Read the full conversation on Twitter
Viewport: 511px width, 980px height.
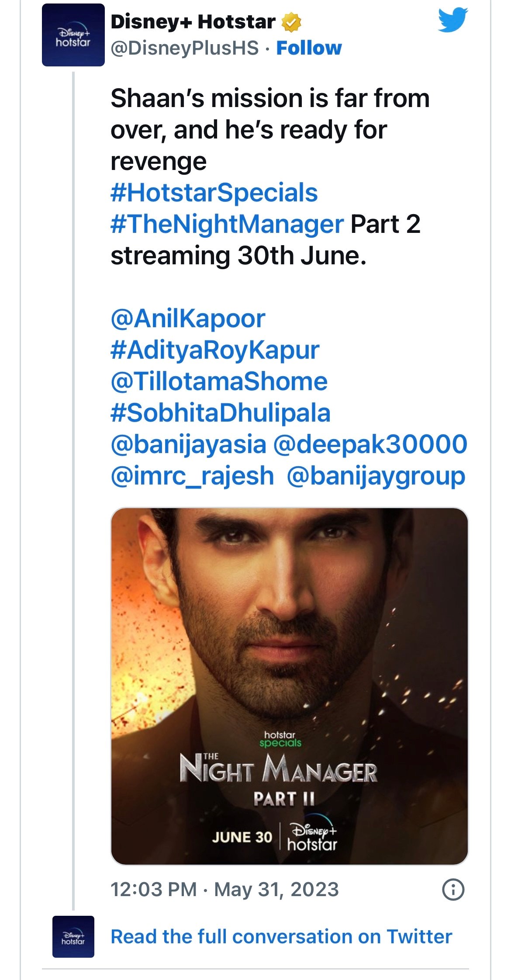[x=281, y=937]
